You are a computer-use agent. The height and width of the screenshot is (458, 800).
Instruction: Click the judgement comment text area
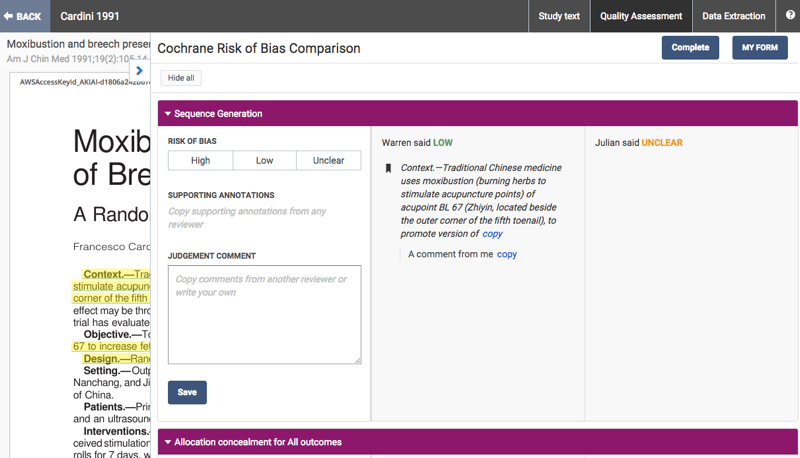(264, 314)
